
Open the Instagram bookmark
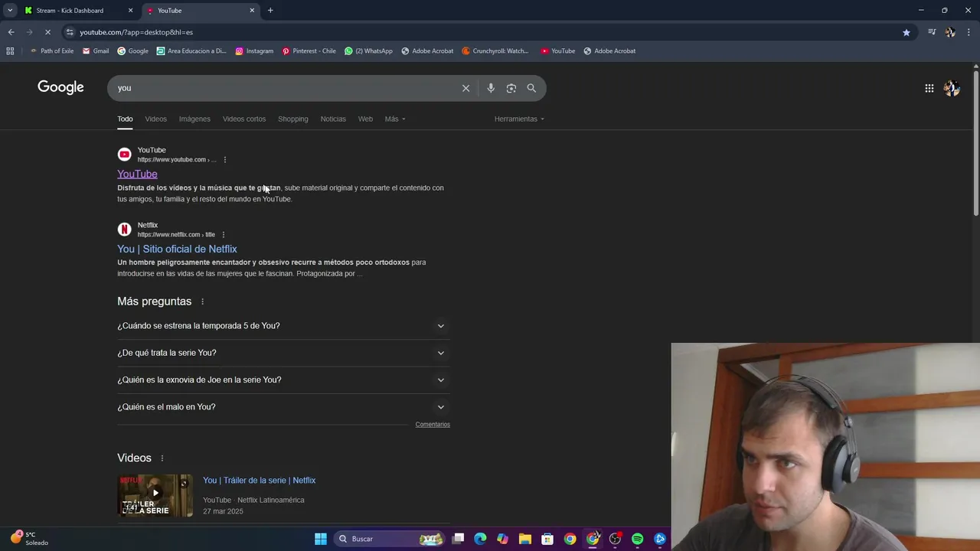click(254, 51)
